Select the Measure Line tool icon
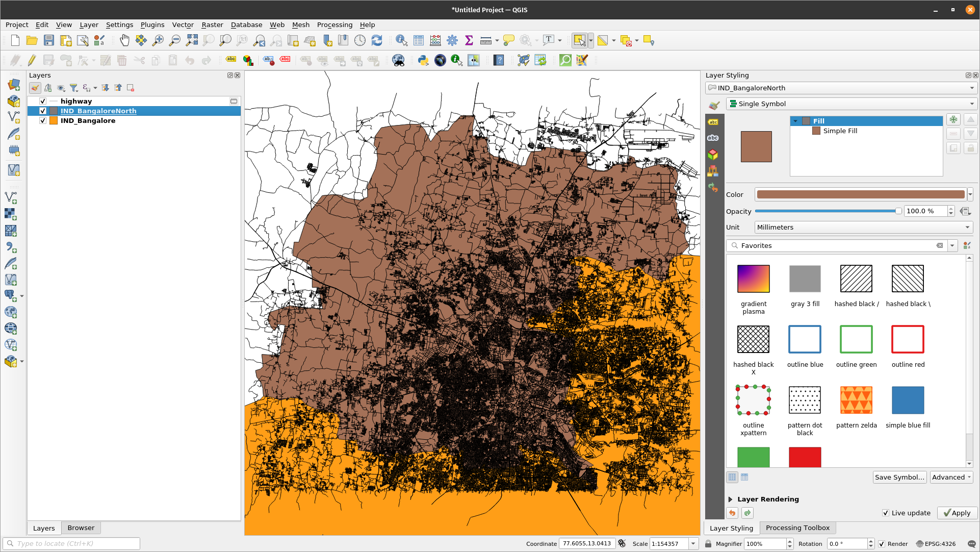 [x=486, y=40]
